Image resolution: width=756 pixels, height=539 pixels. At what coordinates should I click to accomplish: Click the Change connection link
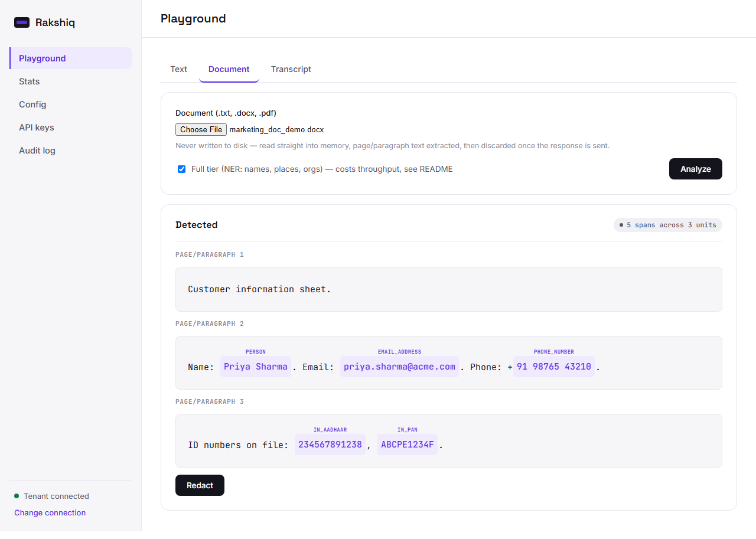(50, 512)
